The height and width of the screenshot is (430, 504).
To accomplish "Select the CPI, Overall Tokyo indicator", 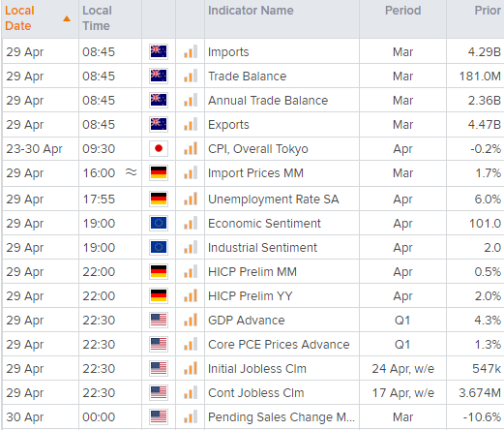I will [x=258, y=149].
